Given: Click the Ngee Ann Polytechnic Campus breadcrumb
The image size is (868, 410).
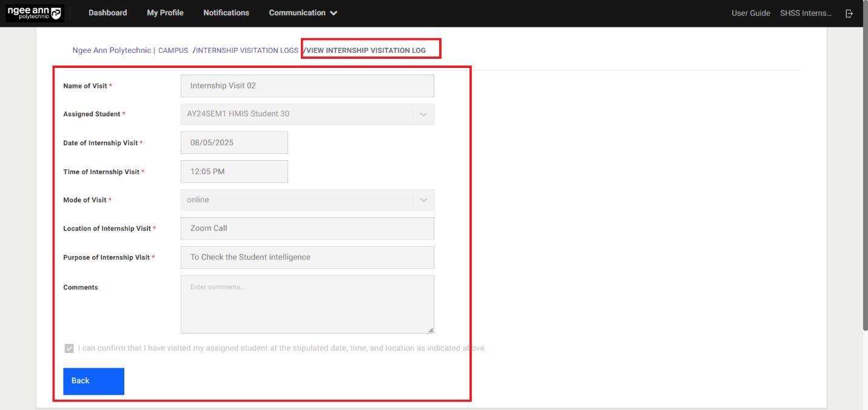Looking at the screenshot, I should pos(130,50).
